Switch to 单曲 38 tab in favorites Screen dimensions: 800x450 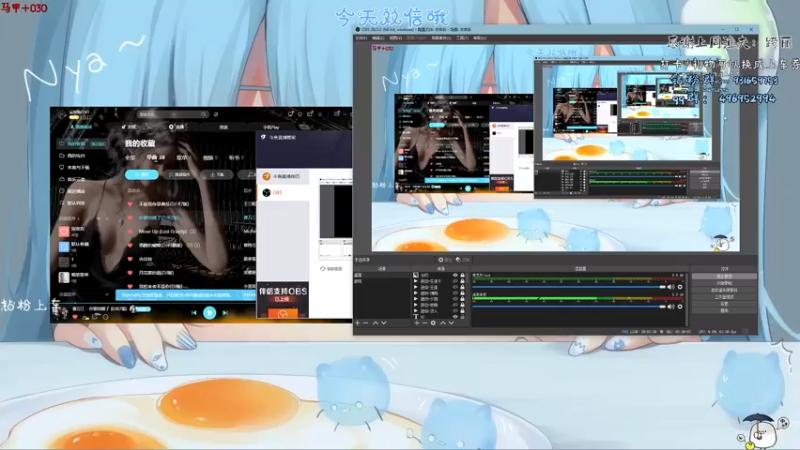pyautogui.click(x=156, y=157)
